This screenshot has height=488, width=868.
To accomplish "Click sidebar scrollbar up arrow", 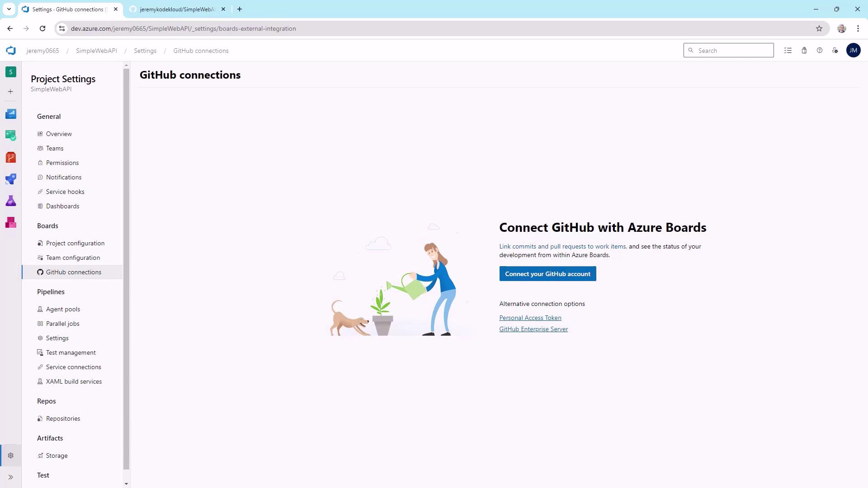I will click(126, 66).
